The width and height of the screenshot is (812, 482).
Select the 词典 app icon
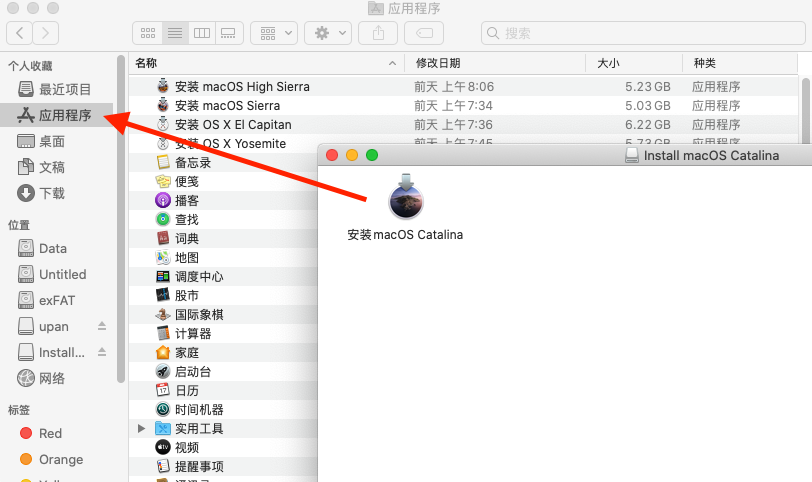pyautogui.click(x=163, y=238)
